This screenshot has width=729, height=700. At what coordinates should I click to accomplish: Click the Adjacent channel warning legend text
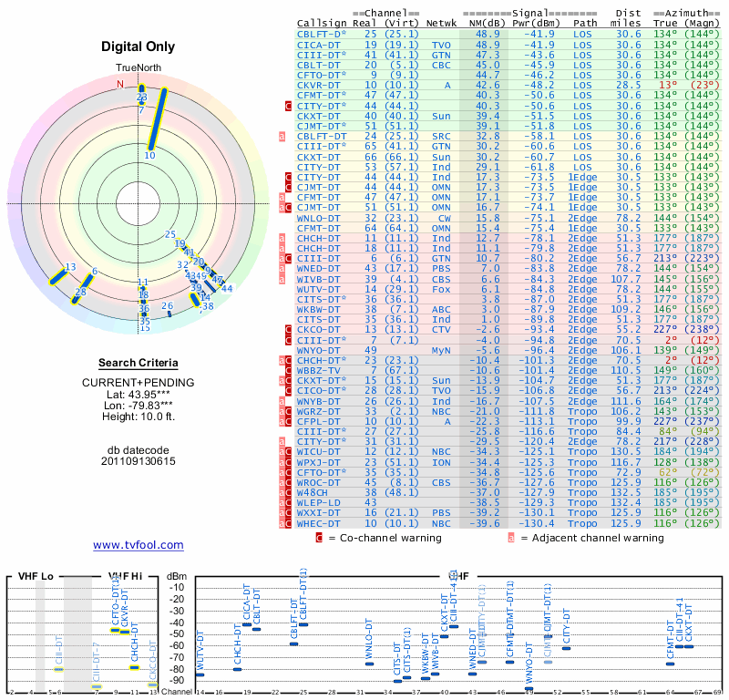598,538
